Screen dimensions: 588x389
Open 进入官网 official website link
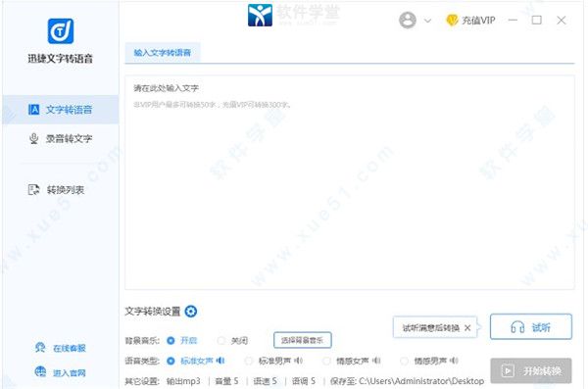61,372
